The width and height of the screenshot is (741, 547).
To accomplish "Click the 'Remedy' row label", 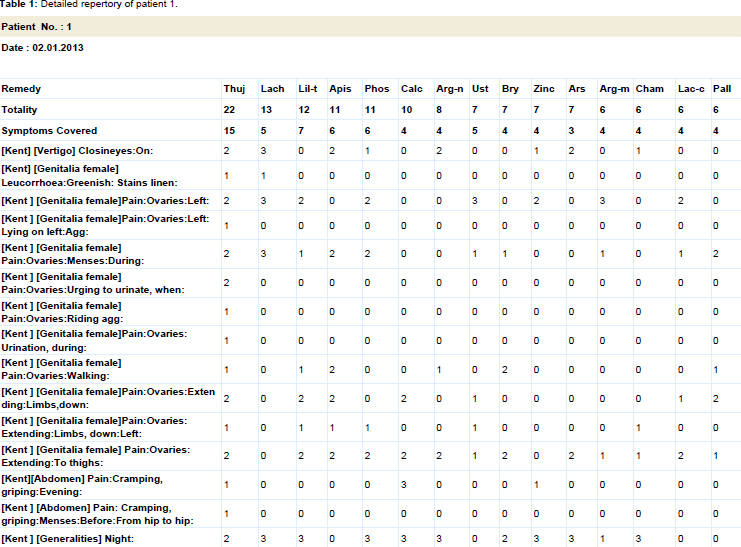I will (21, 89).
